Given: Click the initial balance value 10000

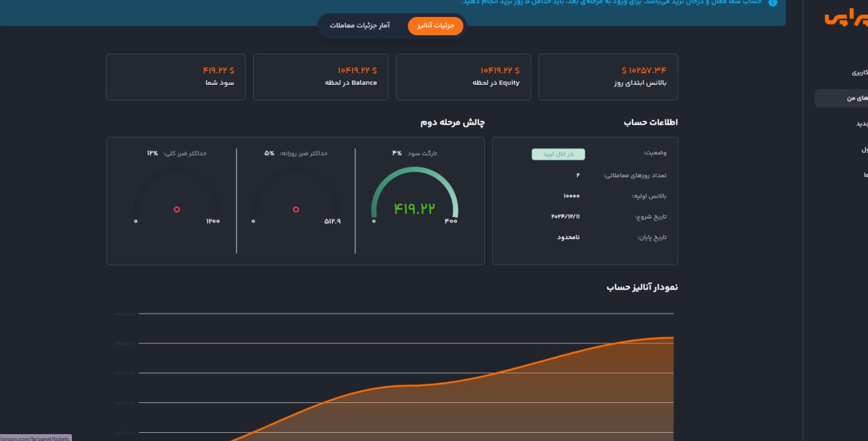Looking at the screenshot, I should (x=571, y=196).
